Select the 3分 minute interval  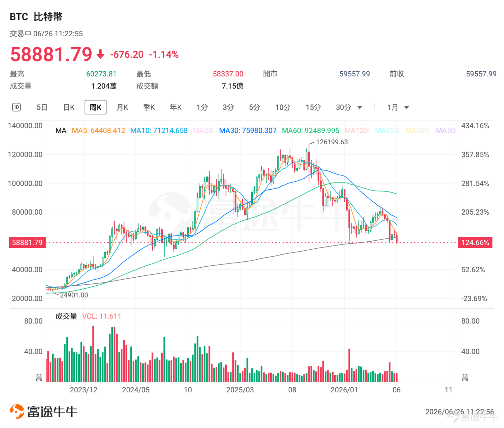(x=228, y=107)
